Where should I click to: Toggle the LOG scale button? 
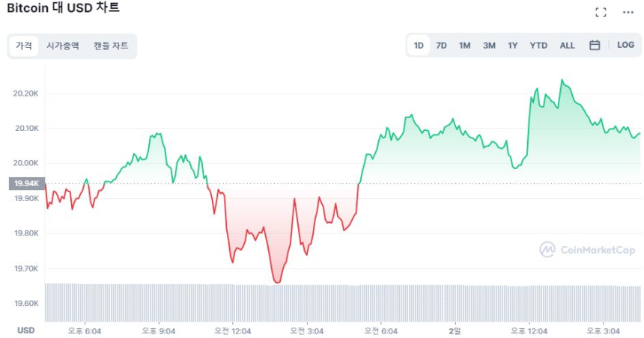click(x=625, y=45)
